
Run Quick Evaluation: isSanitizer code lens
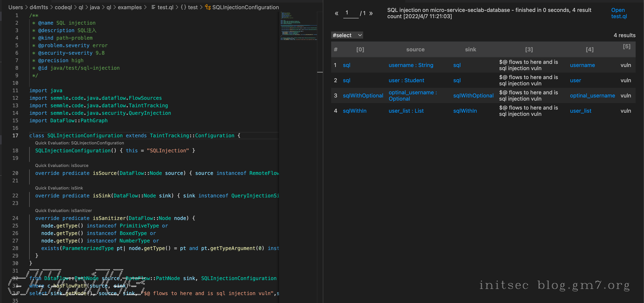click(63, 210)
